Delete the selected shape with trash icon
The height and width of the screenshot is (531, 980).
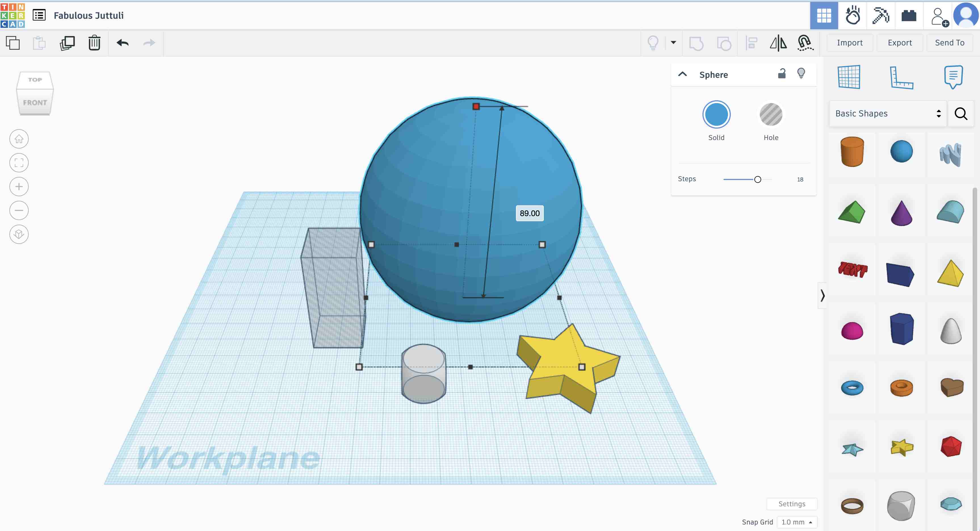(94, 43)
